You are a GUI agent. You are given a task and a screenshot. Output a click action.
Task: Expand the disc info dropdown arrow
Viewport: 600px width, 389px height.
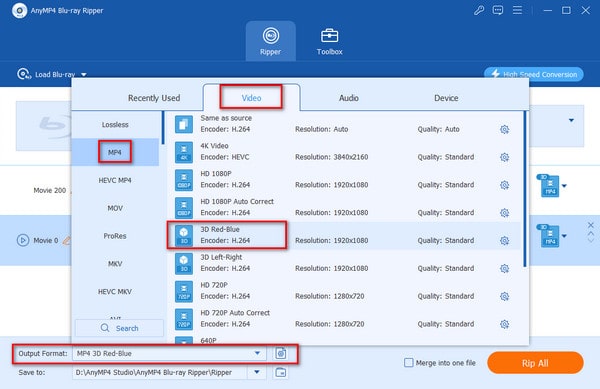tap(571, 120)
